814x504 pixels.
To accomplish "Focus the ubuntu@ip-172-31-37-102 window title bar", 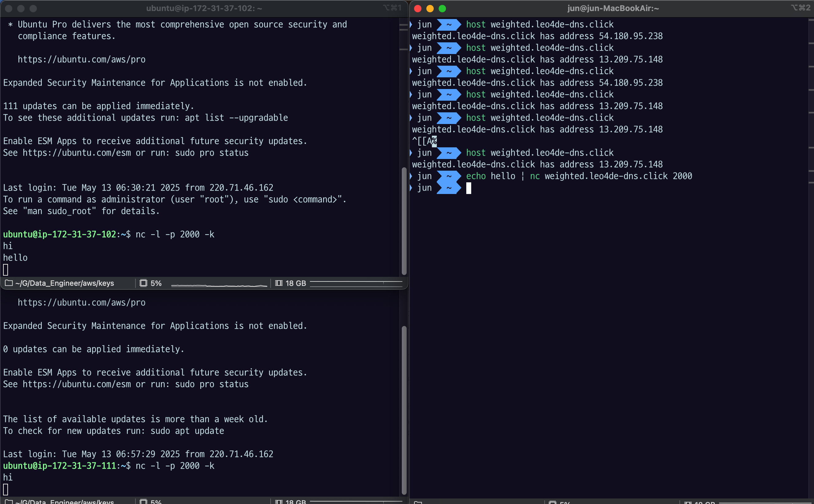I will 204,8.
